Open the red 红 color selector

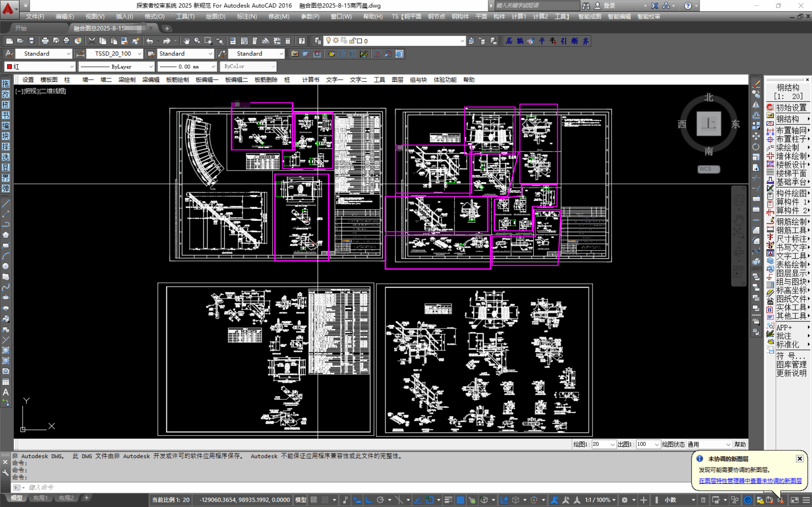40,66
